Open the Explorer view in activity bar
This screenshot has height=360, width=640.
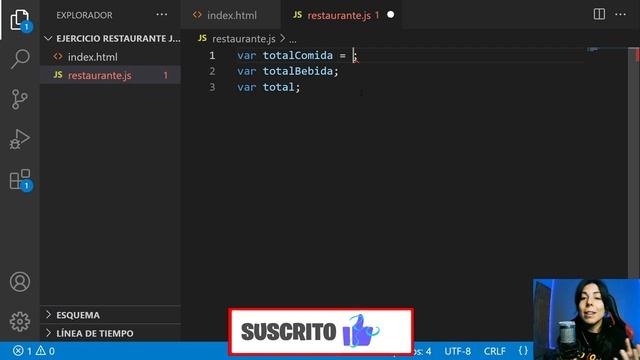20,20
